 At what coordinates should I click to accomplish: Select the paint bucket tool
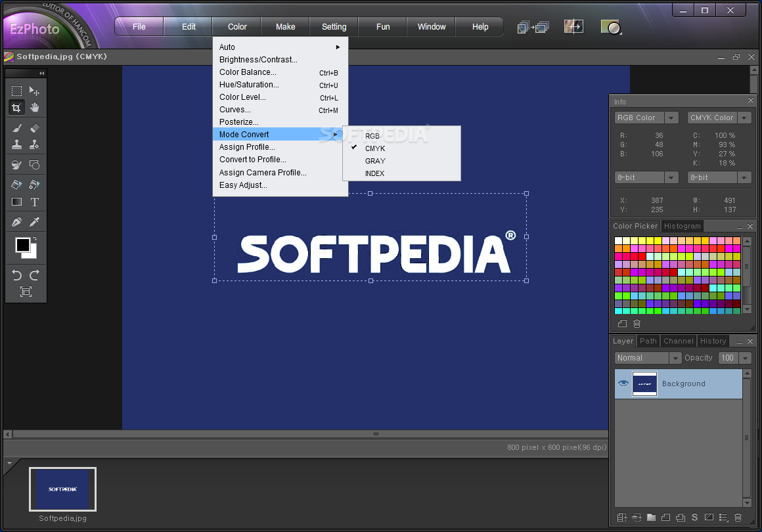pyautogui.click(x=16, y=185)
